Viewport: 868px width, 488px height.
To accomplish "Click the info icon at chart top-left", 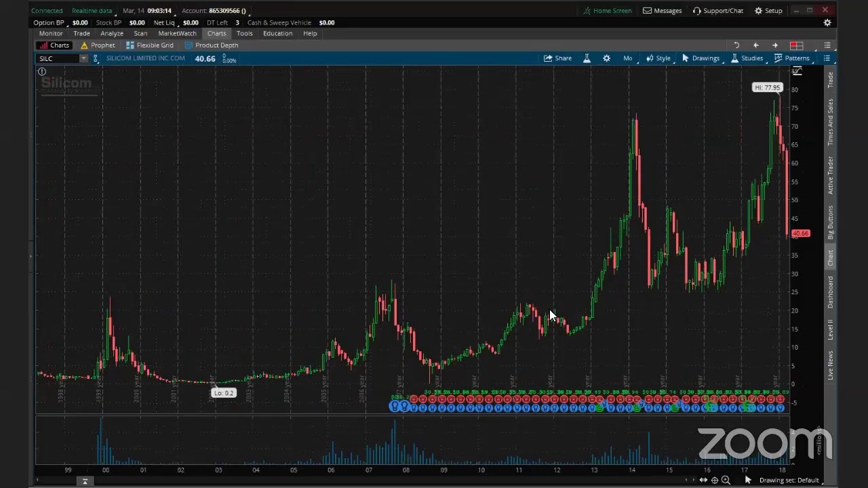I will (x=42, y=72).
